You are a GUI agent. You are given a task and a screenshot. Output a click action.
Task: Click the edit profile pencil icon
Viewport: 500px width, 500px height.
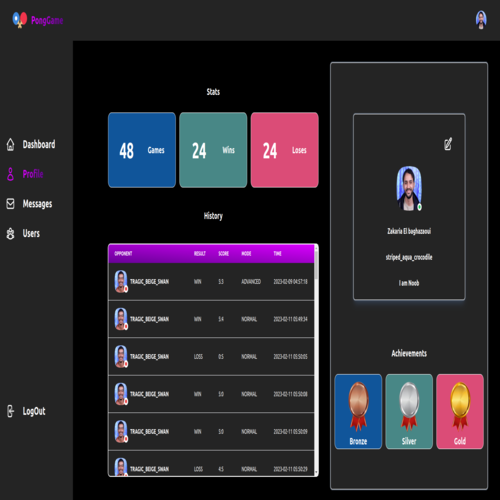pyautogui.click(x=448, y=144)
